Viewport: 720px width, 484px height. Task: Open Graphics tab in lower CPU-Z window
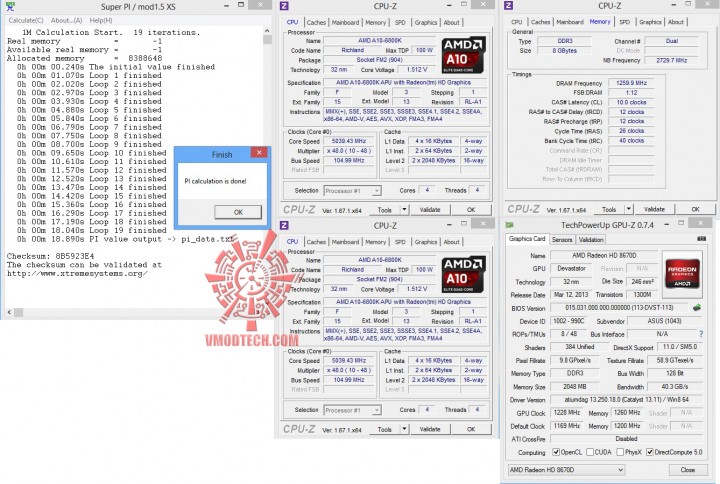pyautogui.click(x=426, y=242)
